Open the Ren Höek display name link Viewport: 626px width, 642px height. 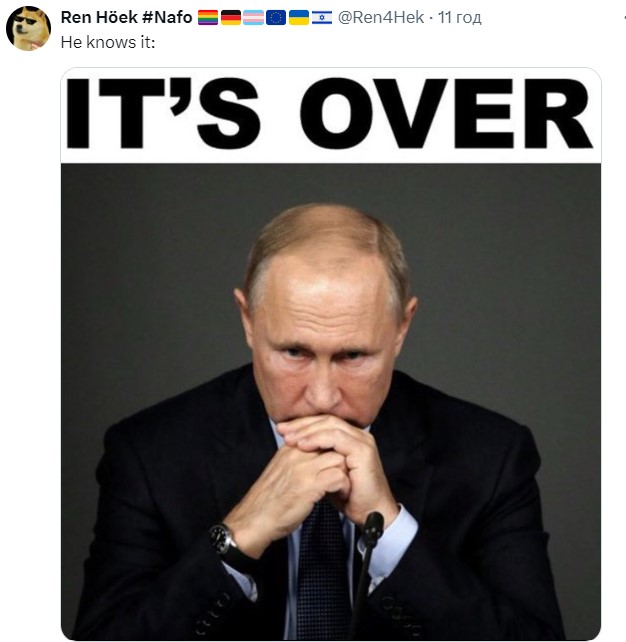(x=99, y=17)
